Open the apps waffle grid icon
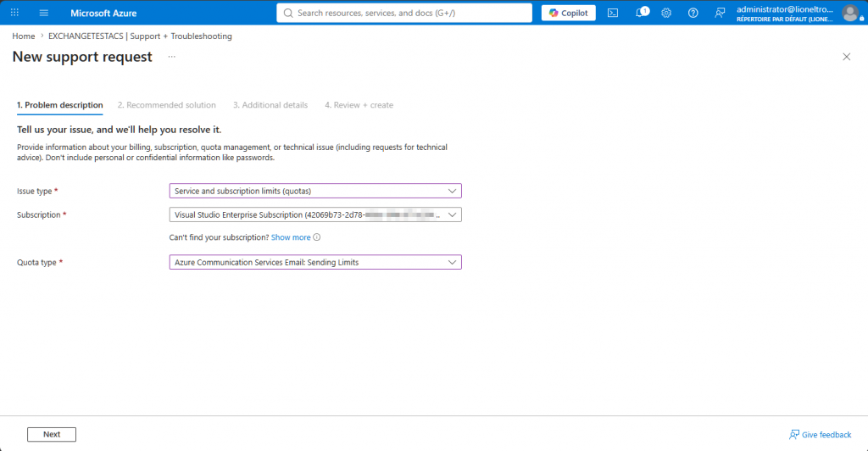The image size is (868, 451). pyautogui.click(x=15, y=13)
